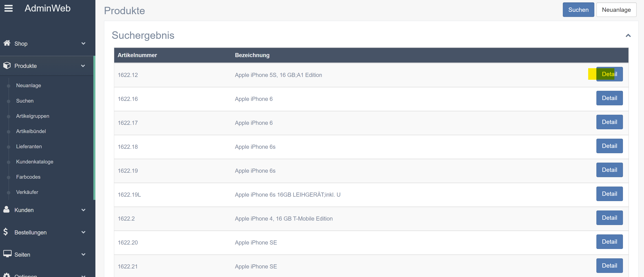Open Farbcodes in the sidebar

(28, 177)
